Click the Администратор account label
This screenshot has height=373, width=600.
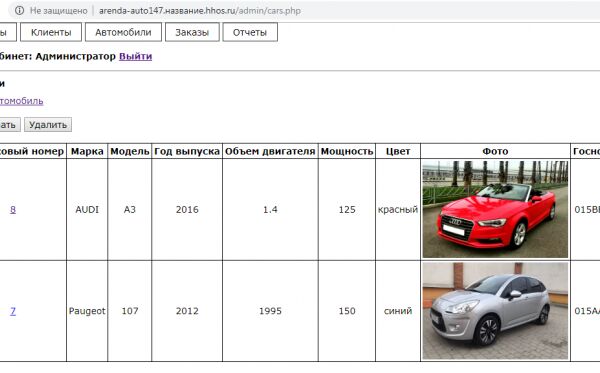75,56
